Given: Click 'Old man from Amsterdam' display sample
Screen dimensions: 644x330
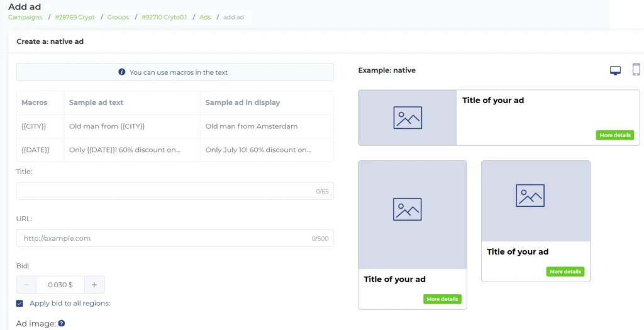Looking at the screenshot, I should [252, 126].
